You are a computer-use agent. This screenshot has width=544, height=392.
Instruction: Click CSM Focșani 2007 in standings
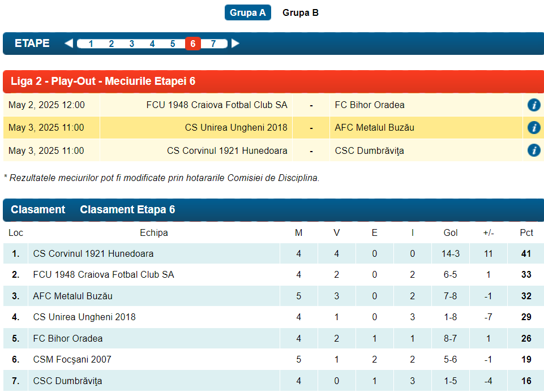pyautogui.click(x=72, y=359)
